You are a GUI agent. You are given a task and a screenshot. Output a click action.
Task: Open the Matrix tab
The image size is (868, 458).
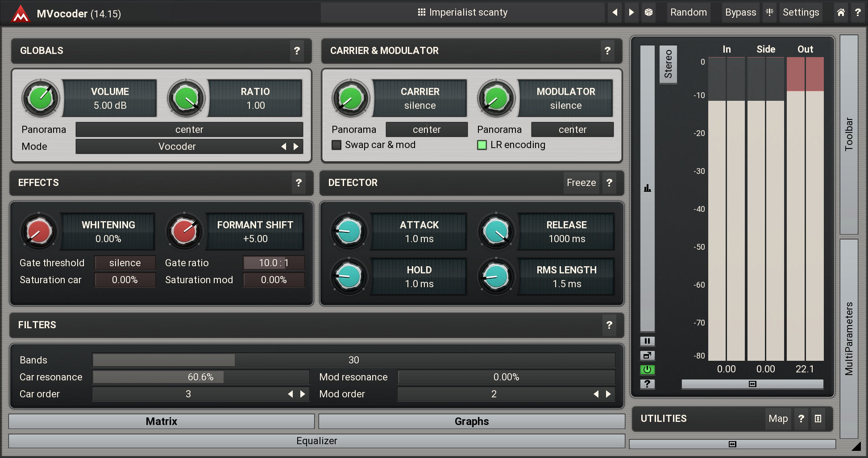(162, 421)
